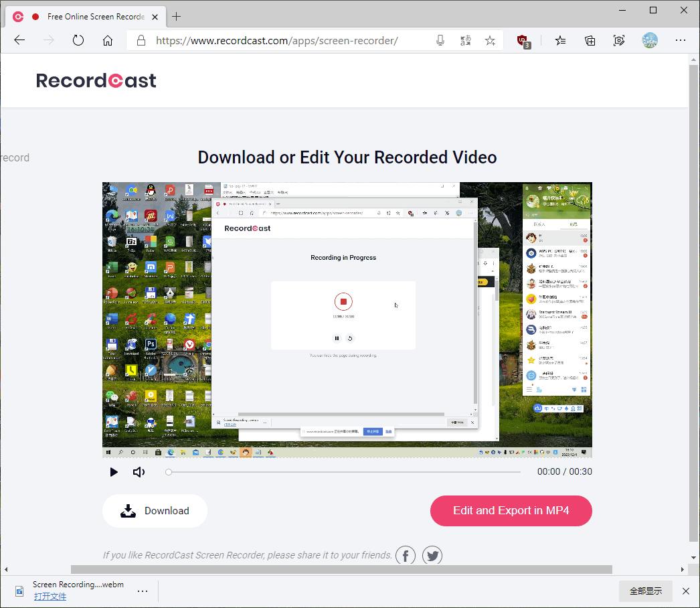This screenshot has width=700, height=608.
Task: Click Show all downloads button
Action: tap(646, 591)
